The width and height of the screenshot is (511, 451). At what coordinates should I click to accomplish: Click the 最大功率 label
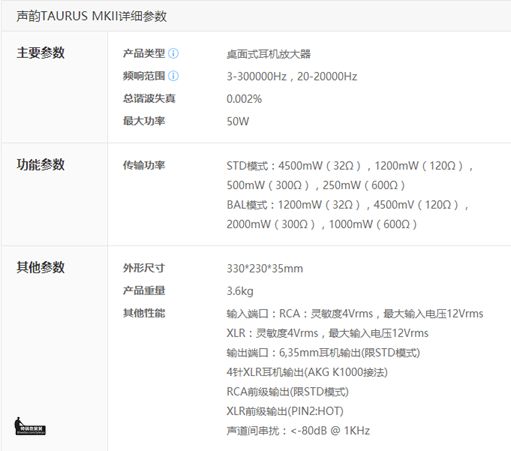tap(144, 121)
